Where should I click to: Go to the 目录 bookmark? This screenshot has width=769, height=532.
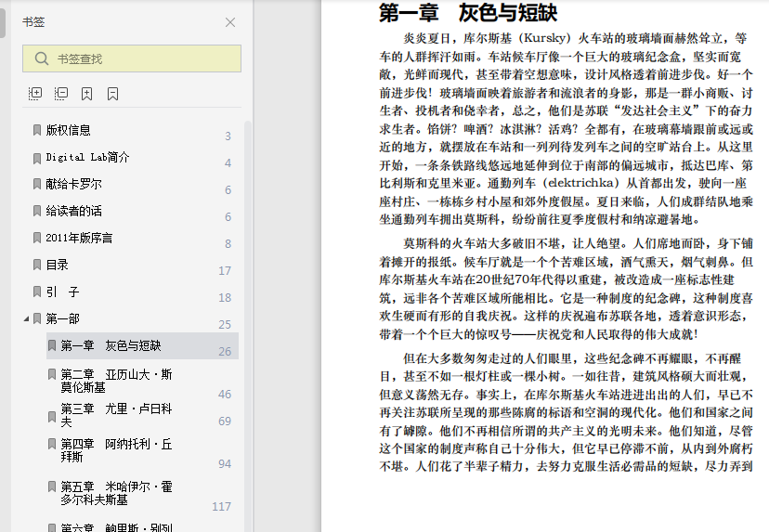pyautogui.click(x=57, y=265)
